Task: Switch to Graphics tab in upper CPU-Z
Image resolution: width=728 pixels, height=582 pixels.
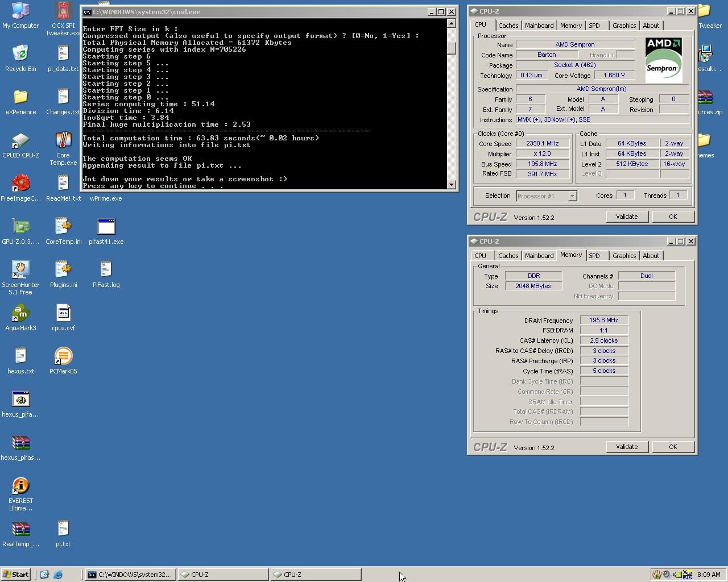Action: [624, 26]
